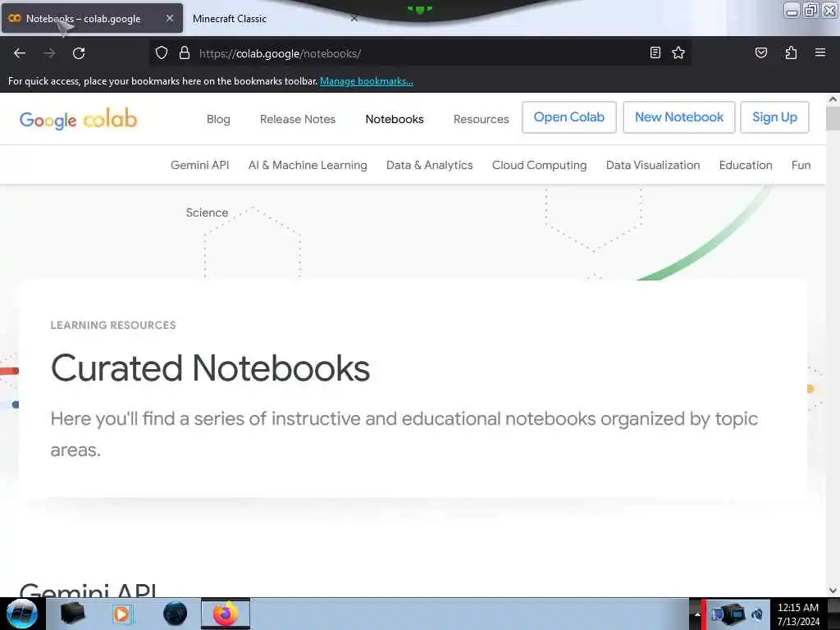Jump to Data & Analytics category
The height and width of the screenshot is (630, 840).
pyautogui.click(x=430, y=165)
